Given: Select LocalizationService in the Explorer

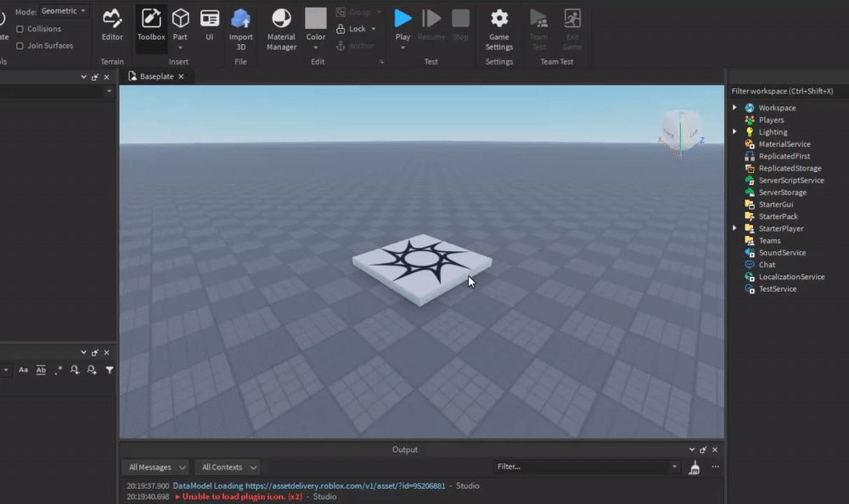Looking at the screenshot, I should coord(791,277).
